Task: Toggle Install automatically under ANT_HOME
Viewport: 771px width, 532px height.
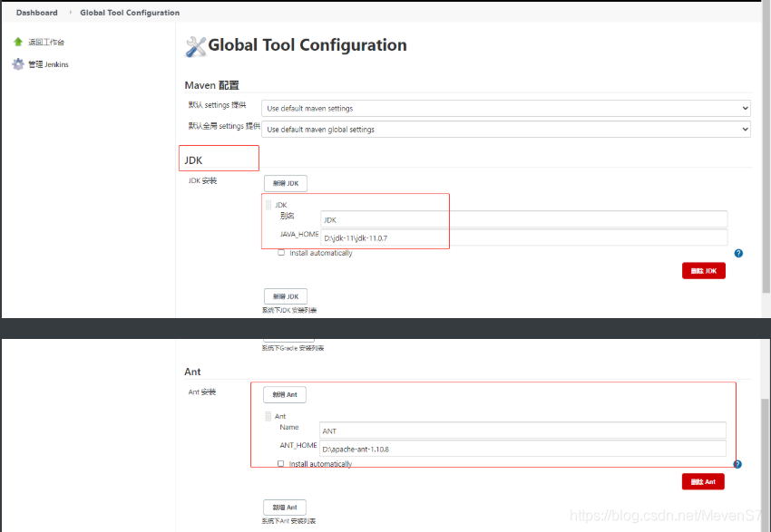Action: click(x=281, y=463)
